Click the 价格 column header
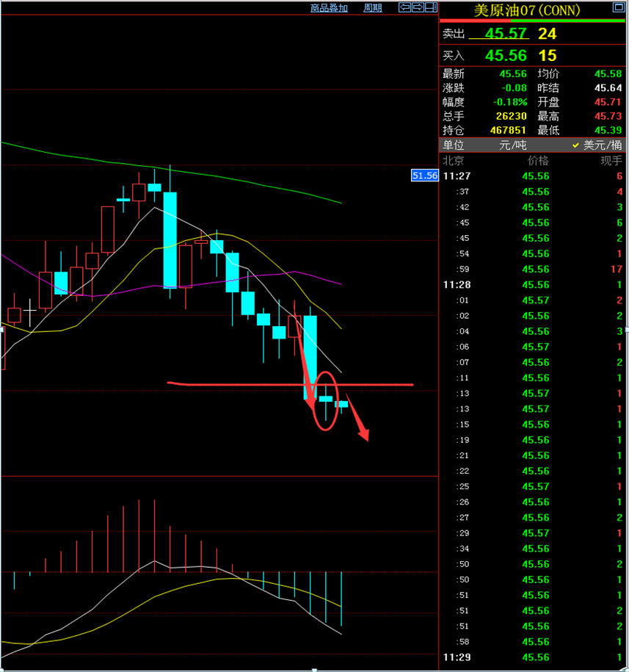This screenshot has height=672, width=629. (x=538, y=161)
